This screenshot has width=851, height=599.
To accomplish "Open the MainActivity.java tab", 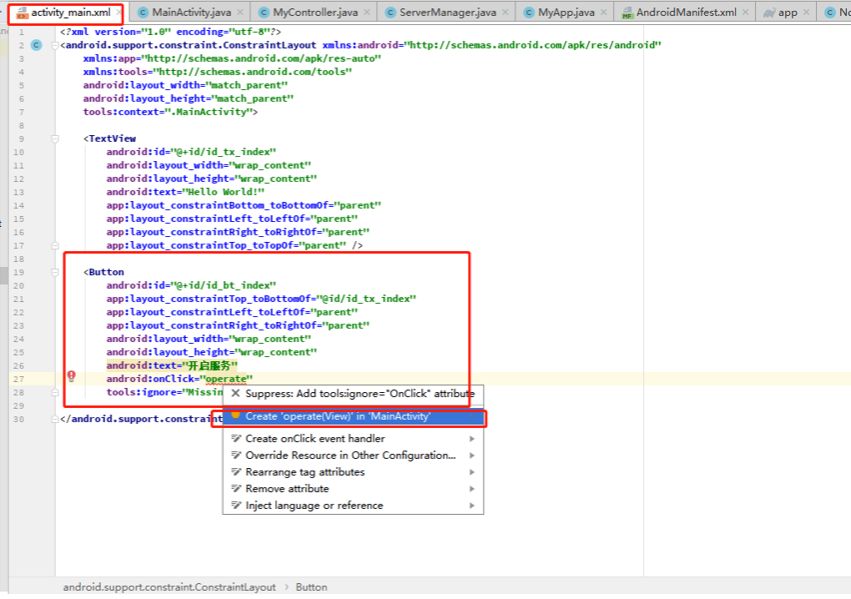I will 191,12.
